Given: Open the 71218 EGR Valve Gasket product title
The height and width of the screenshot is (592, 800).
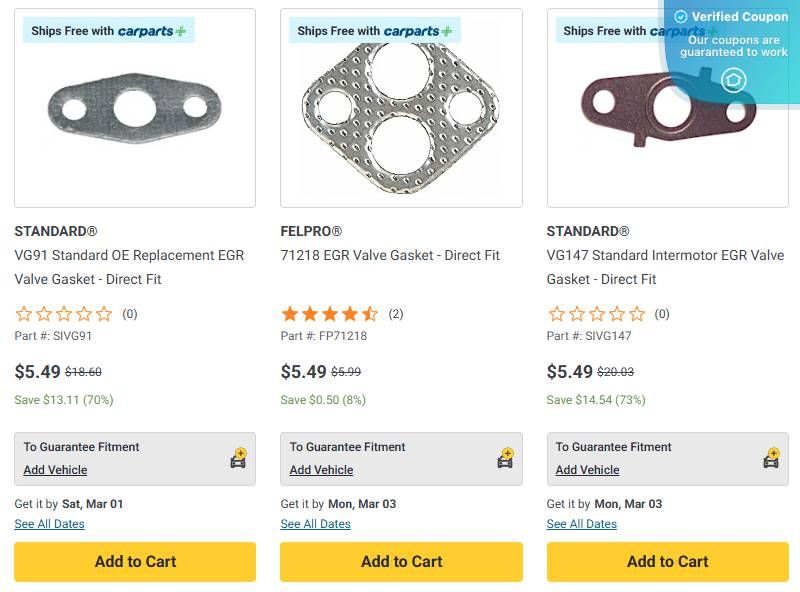Looking at the screenshot, I should [x=390, y=255].
